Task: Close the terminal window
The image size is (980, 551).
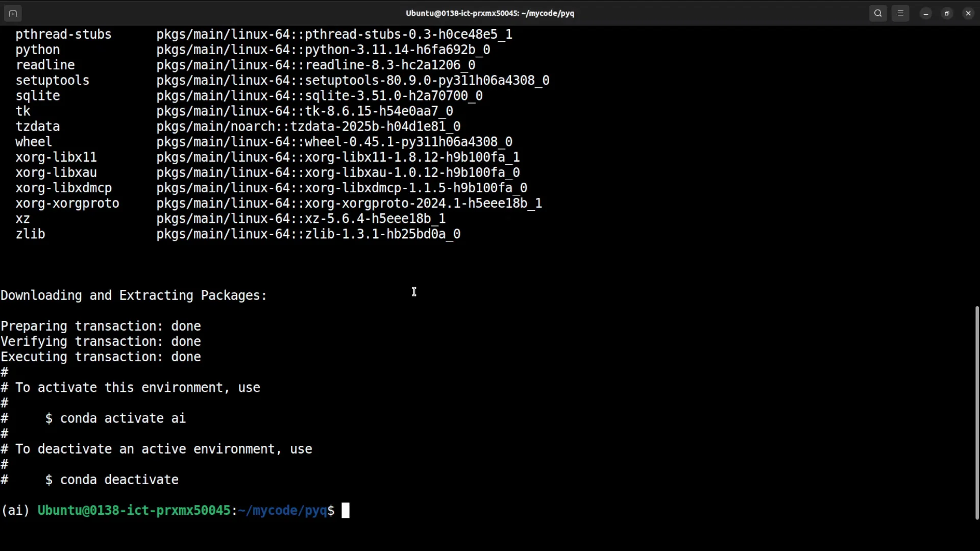Action: (x=968, y=13)
